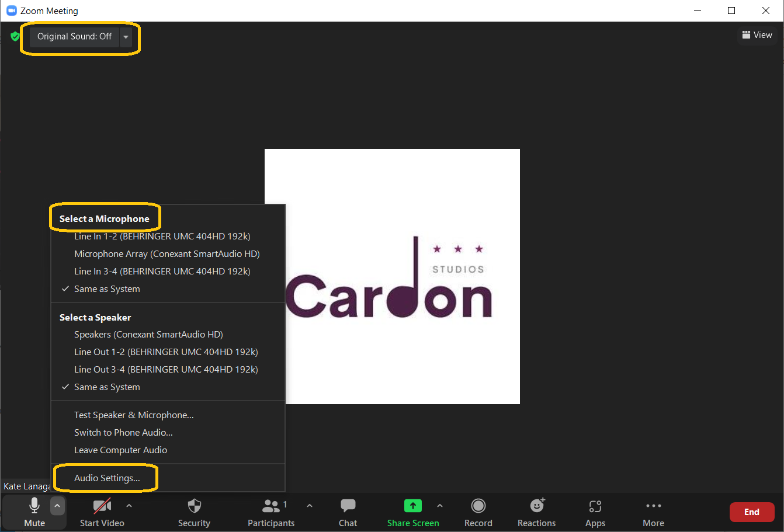
Task: Expand the video options arrow beside Start Video
Action: [129, 506]
